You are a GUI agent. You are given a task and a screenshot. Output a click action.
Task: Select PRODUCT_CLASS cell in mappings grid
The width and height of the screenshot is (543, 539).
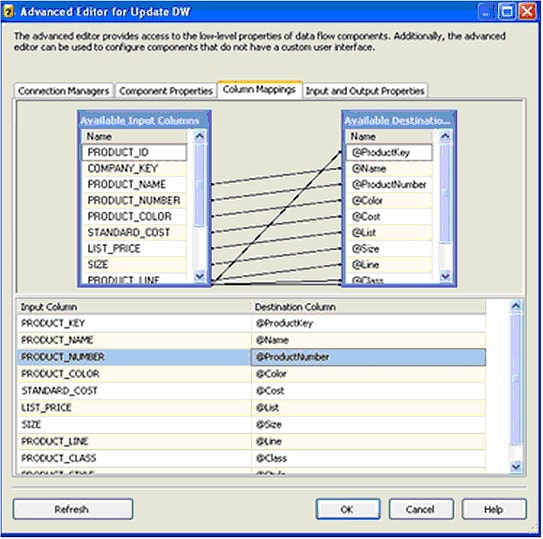tap(134, 458)
